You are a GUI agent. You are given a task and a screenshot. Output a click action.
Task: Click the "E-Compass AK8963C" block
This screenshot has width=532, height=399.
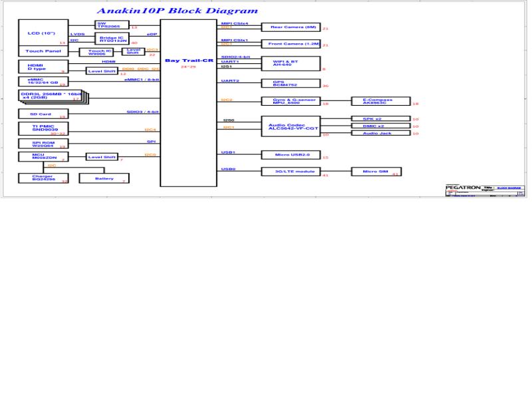point(381,101)
